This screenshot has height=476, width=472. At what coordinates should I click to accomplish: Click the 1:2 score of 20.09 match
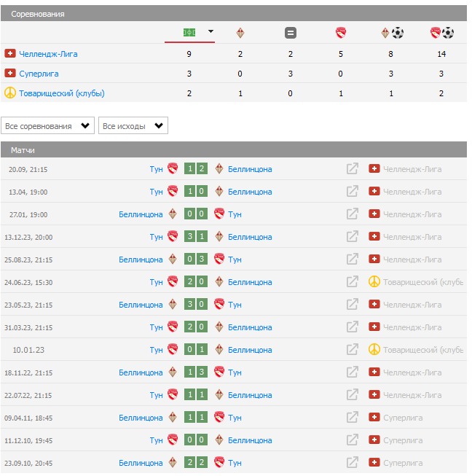(x=195, y=169)
